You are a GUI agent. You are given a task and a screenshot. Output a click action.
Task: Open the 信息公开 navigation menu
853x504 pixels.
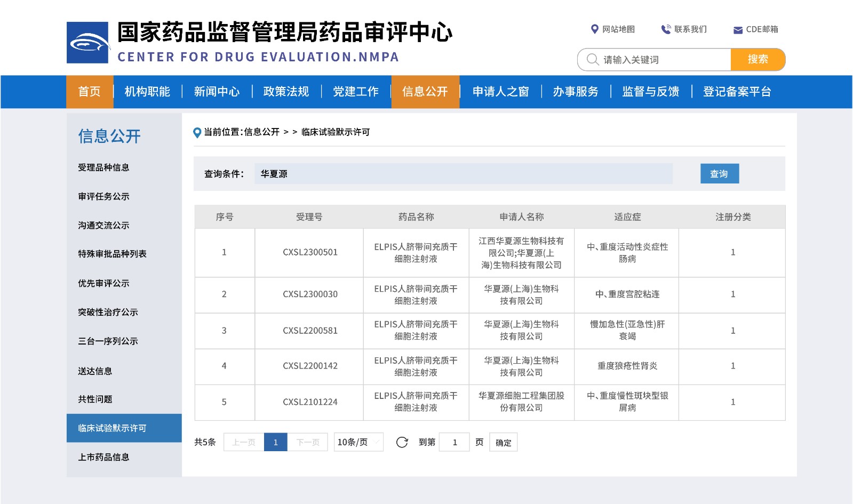[x=425, y=92]
